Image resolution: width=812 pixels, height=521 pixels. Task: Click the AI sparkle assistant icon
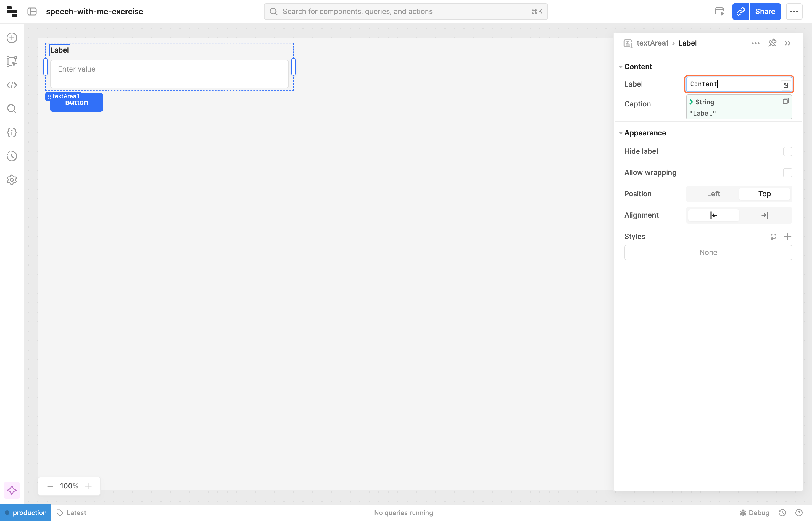point(12,490)
